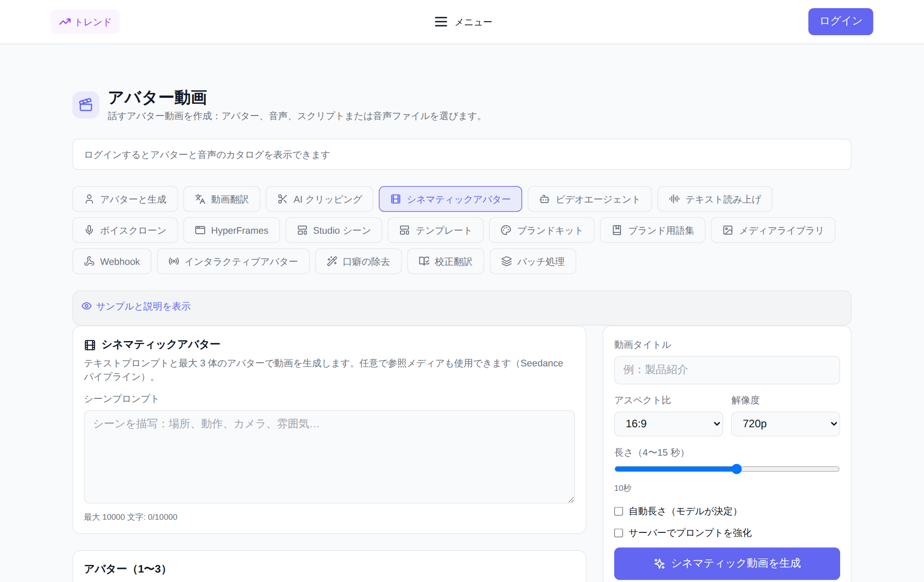Open the ボイスクローン tab

125,230
